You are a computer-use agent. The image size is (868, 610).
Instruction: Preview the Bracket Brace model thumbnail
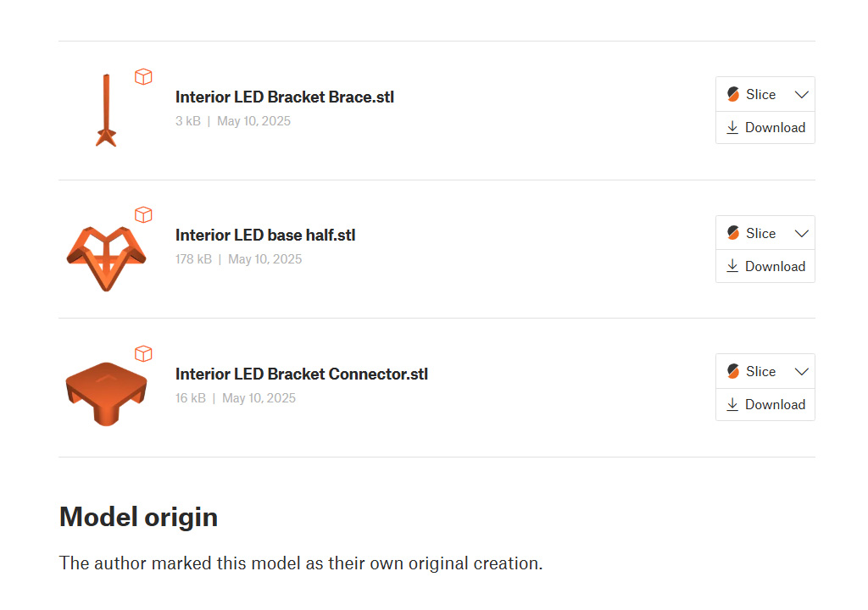(x=106, y=111)
